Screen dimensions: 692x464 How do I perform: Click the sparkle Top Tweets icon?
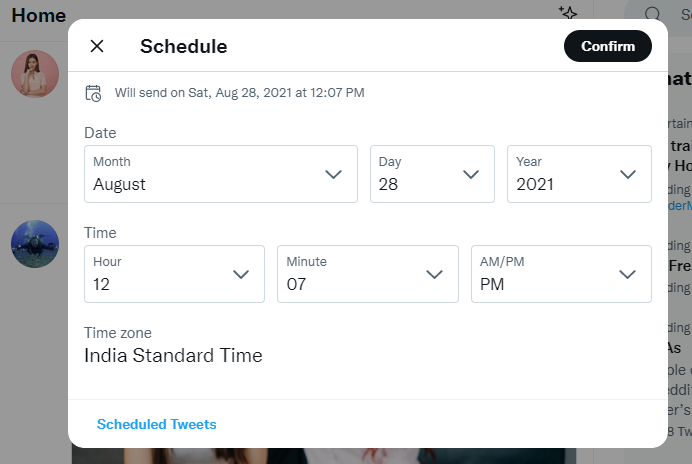(568, 12)
